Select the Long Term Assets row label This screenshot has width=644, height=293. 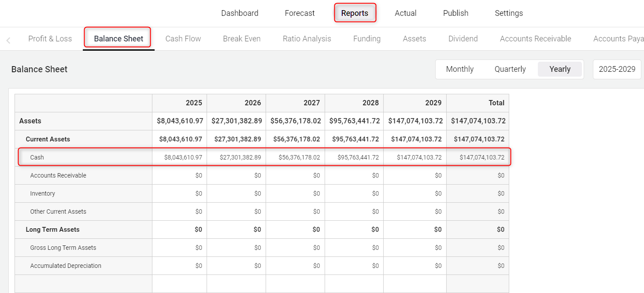[53, 230]
